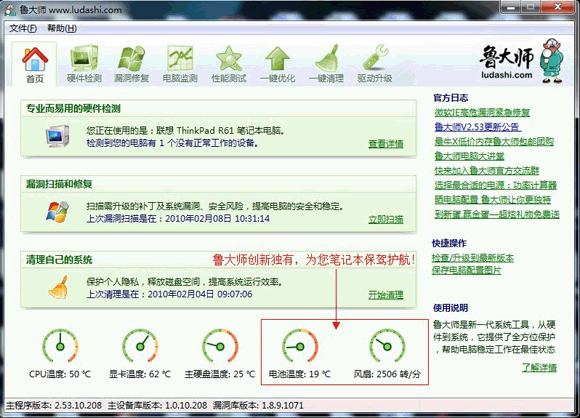Click the 专业而易用的硬件检测 heading
The image size is (580, 418).
pos(73,109)
